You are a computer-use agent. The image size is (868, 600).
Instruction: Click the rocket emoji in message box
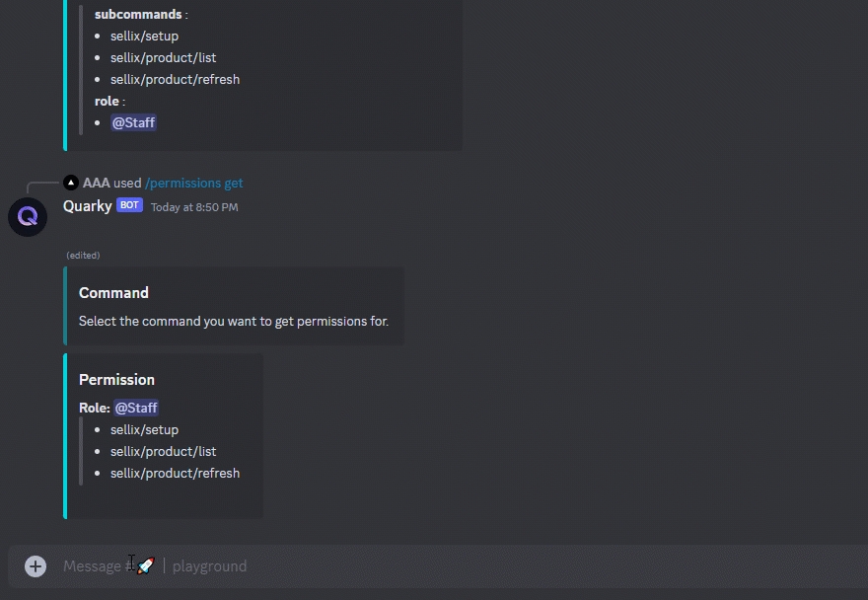click(x=146, y=565)
